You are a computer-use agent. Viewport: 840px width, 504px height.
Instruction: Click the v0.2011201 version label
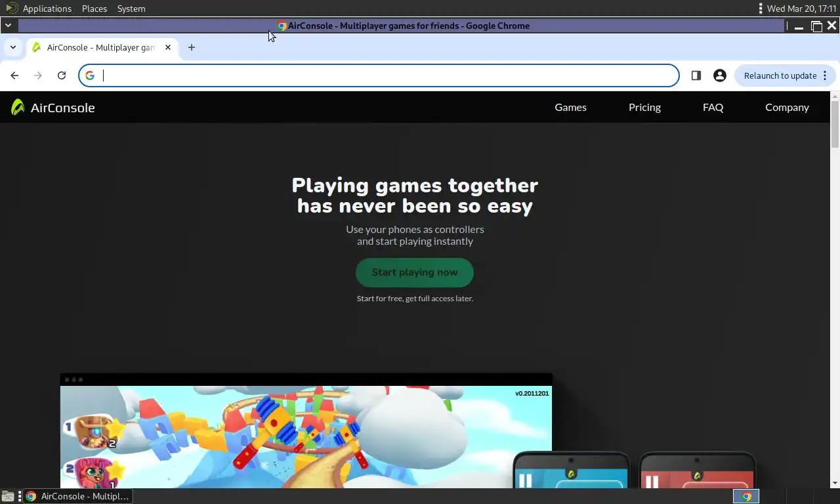(532, 393)
